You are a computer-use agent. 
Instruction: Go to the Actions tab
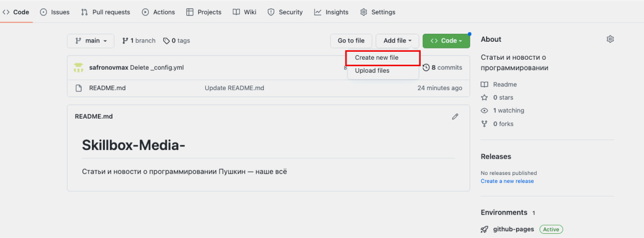pyautogui.click(x=158, y=12)
